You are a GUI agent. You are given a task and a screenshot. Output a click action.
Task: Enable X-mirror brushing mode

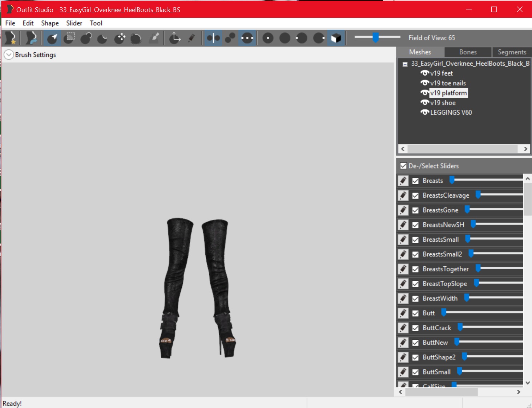click(213, 38)
